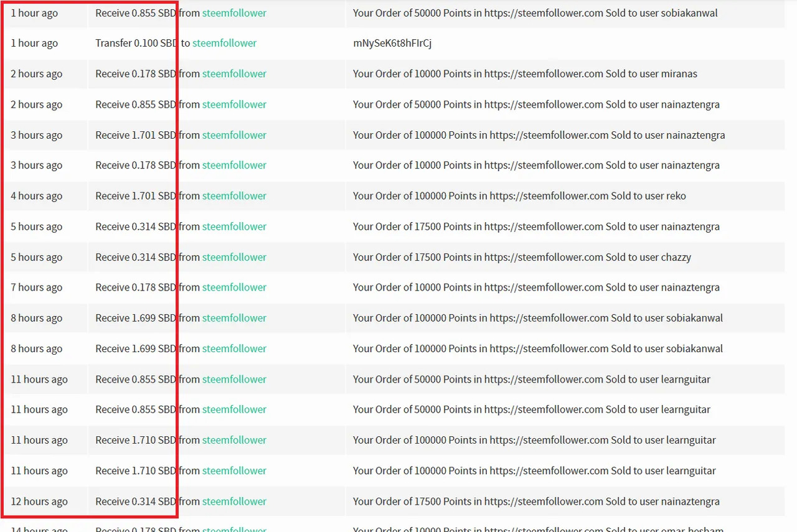Open steemfollower link in the 7 hours ago row
The image size is (797, 532).
click(234, 287)
